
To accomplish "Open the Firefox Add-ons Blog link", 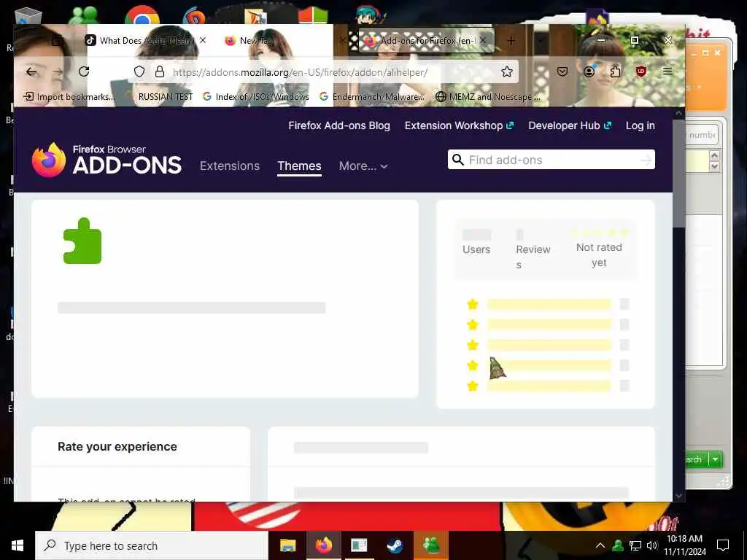I will tap(338, 125).
